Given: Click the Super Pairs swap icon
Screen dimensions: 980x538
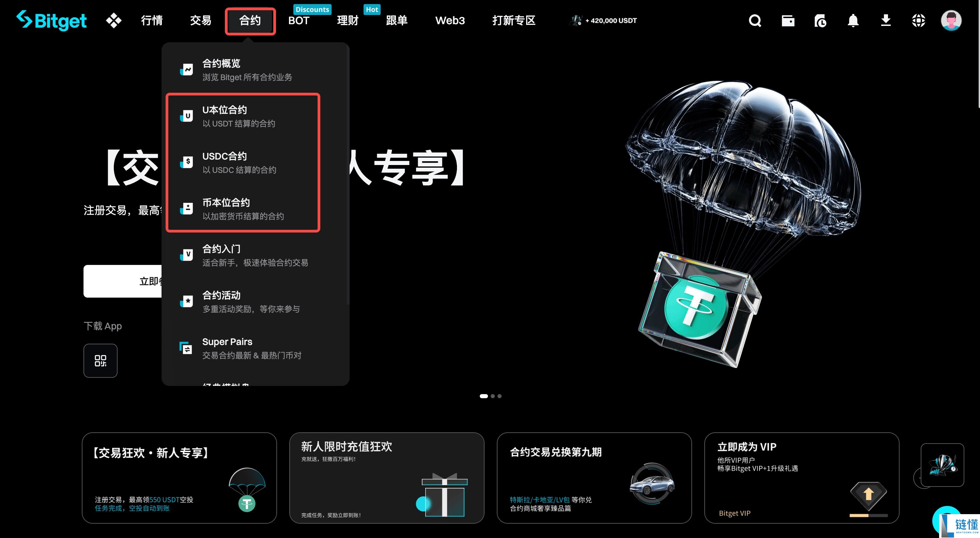Looking at the screenshot, I should point(186,348).
